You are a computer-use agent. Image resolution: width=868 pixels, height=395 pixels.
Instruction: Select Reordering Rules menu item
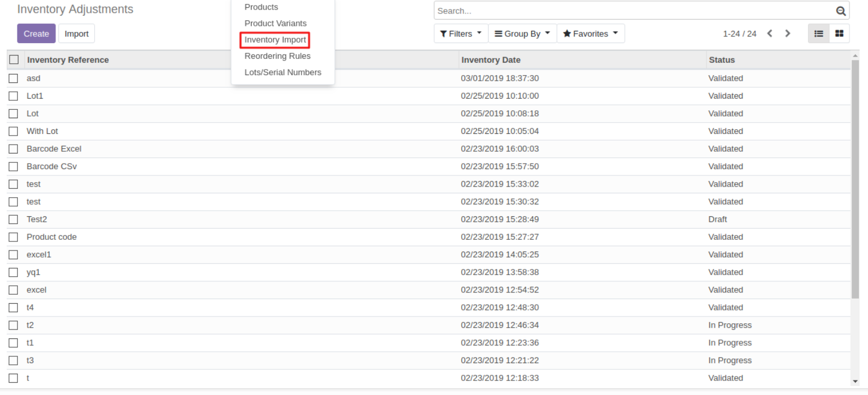[x=277, y=56]
